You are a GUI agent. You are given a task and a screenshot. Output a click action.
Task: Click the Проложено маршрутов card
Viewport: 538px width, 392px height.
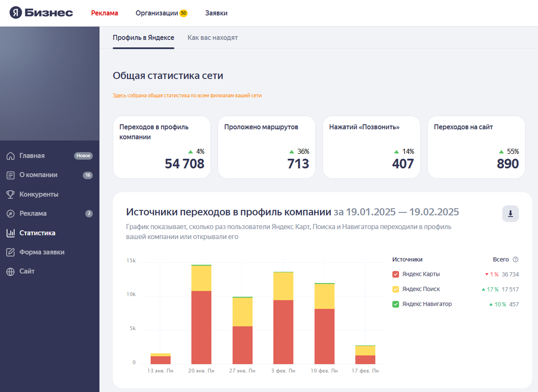coord(267,147)
